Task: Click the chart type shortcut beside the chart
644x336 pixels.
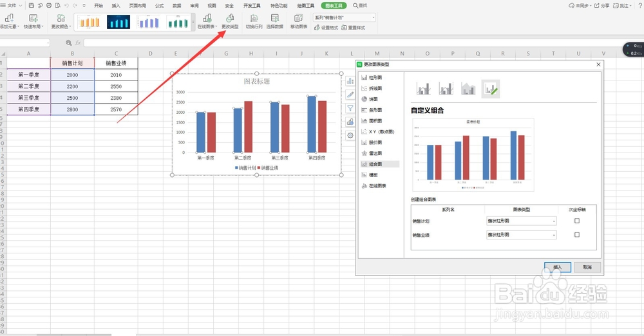Action: tap(350, 122)
